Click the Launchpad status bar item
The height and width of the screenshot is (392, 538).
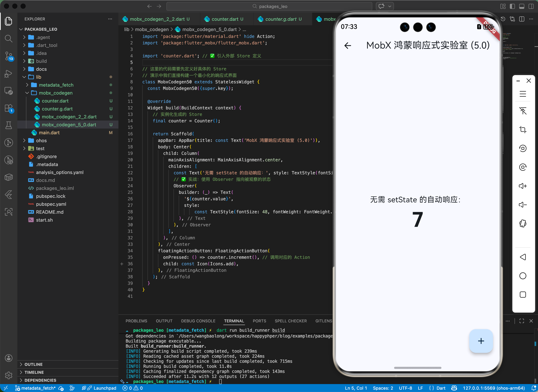click(x=105, y=388)
